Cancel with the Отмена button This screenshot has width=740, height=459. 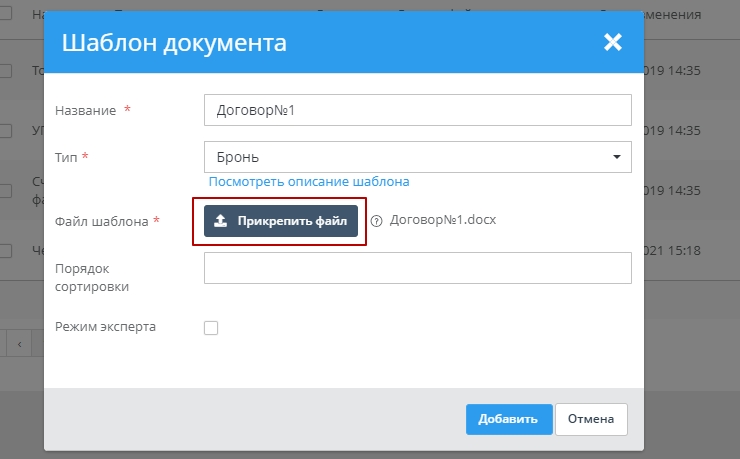click(x=591, y=419)
